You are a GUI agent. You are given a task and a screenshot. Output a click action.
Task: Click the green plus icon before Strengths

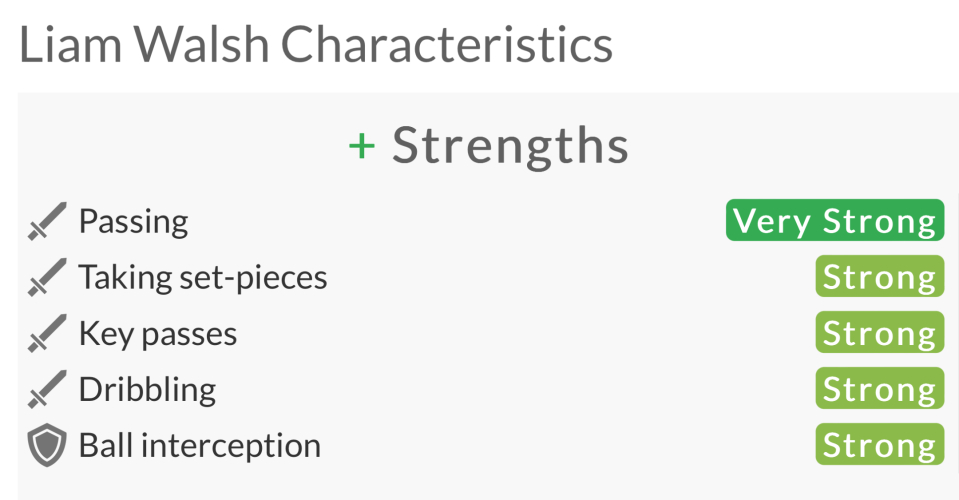pyautogui.click(x=362, y=147)
